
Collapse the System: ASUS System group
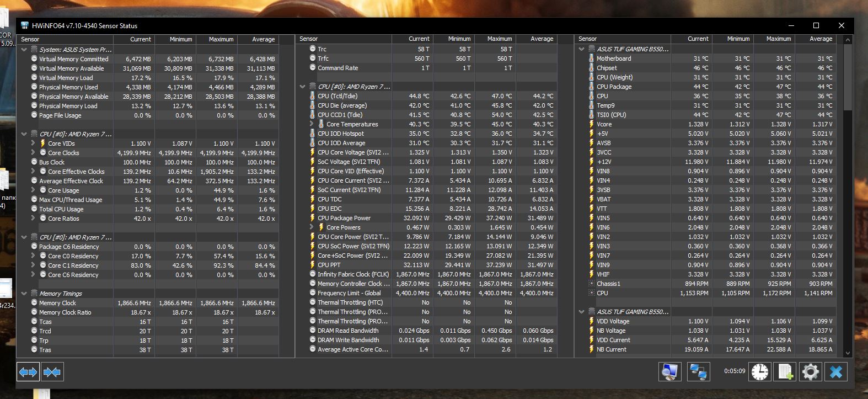[24, 50]
